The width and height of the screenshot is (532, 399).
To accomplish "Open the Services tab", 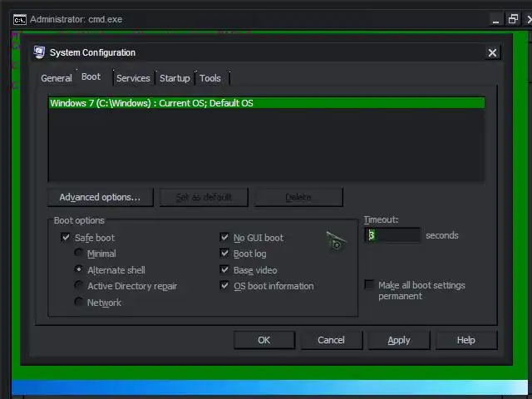I will coord(133,78).
